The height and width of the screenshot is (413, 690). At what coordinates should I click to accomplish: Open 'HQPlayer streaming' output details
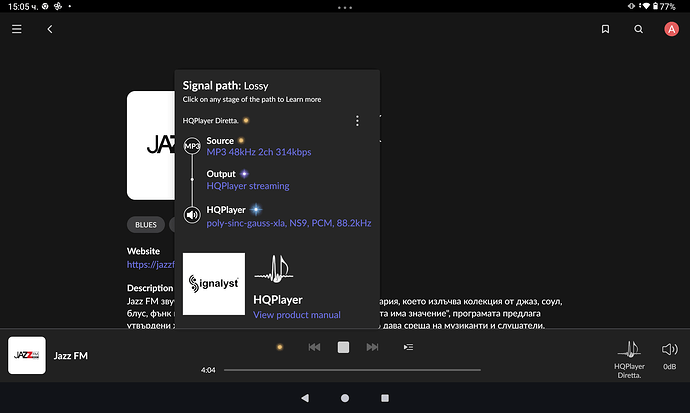248,186
